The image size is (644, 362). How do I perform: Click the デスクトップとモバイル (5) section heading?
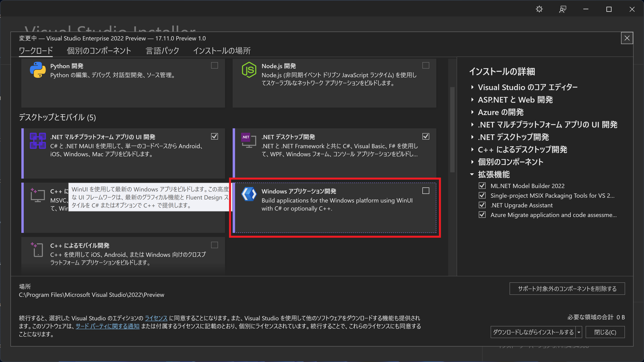click(x=58, y=117)
